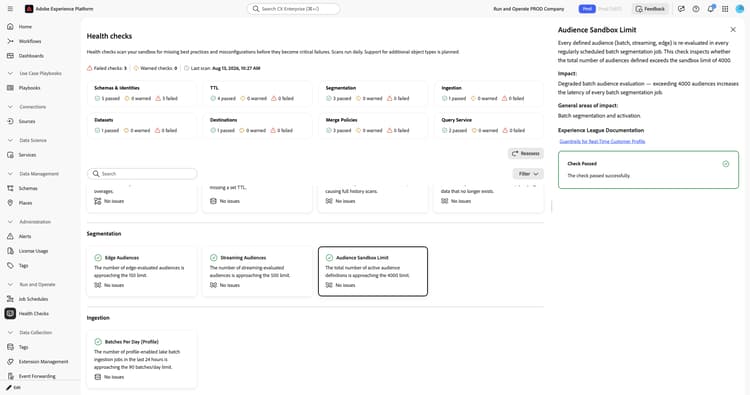Image resolution: width=750 pixels, height=395 pixels.
Task: Collapse the Data Science section
Action: (10, 140)
